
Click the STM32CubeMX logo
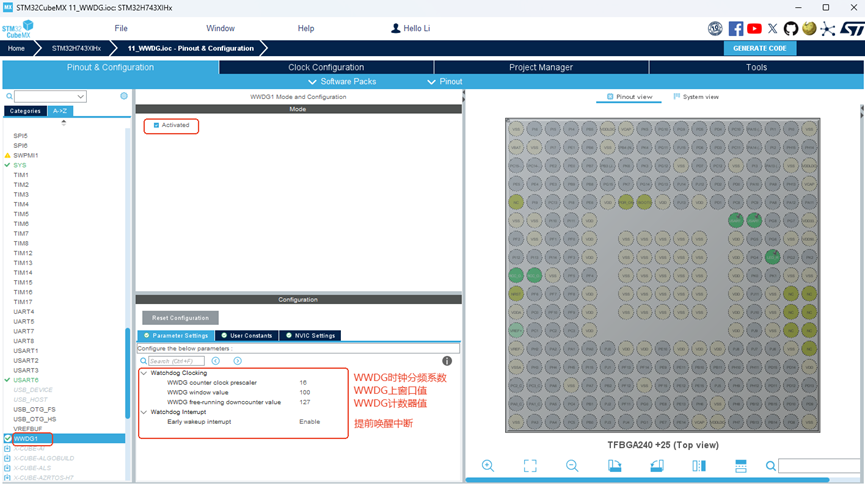pos(17,29)
